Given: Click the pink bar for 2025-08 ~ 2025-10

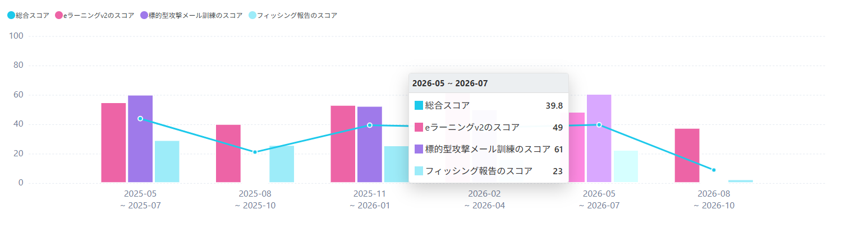Looking at the screenshot, I should (228, 153).
